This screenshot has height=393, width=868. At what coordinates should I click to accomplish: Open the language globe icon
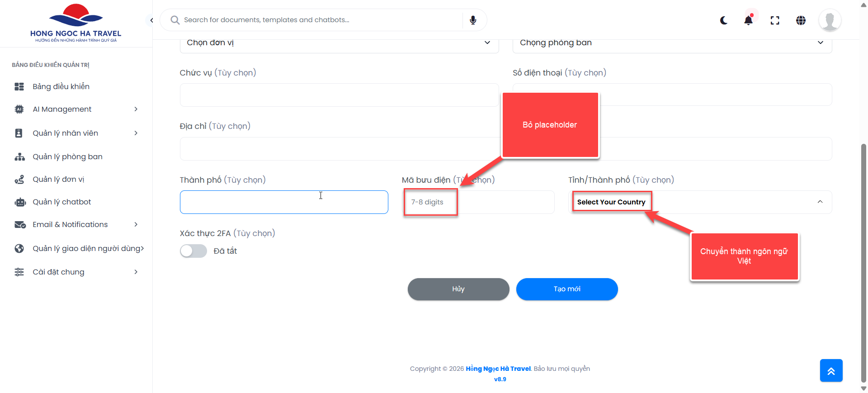click(801, 20)
